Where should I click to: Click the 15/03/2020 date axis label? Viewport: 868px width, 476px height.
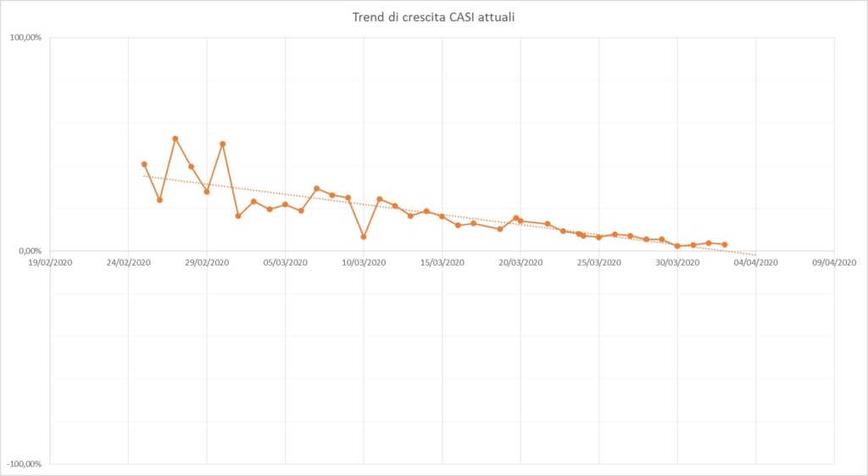(x=442, y=263)
